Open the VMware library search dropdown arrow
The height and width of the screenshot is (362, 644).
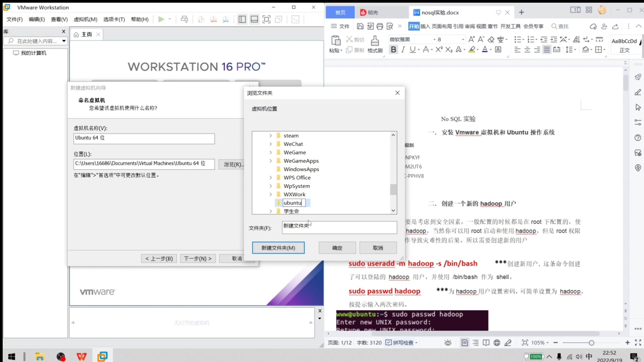click(64, 41)
